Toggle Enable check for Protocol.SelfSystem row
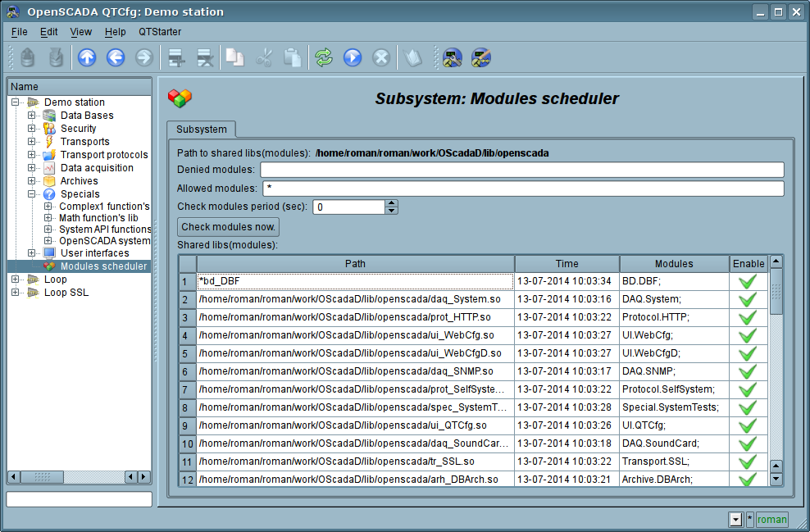The image size is (810, 532). [748, 390]
